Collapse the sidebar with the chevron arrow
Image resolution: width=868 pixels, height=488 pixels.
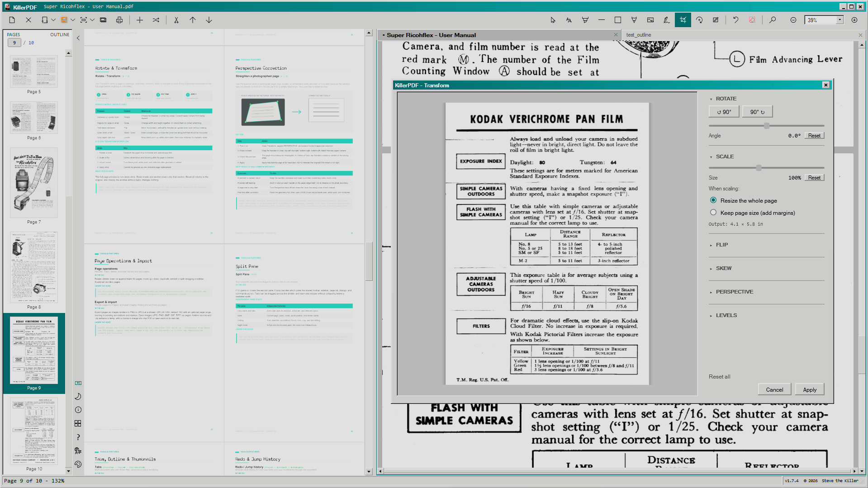click(x=78, y=38)
